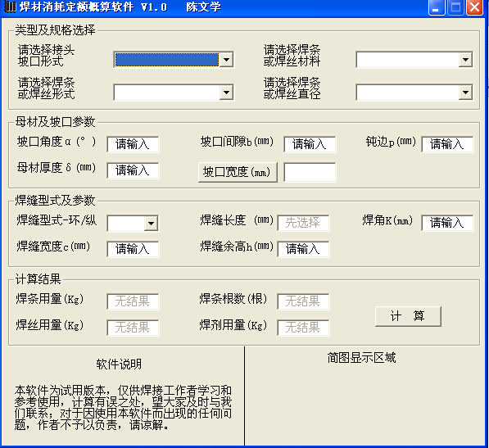Click the 焊缝长度 field showing 先选择
Screen dimensions: 489x448
(x=303, y=223)
